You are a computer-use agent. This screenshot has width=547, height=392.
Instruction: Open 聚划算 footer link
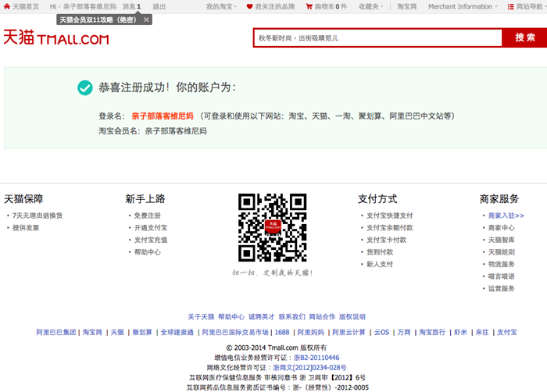142,333
